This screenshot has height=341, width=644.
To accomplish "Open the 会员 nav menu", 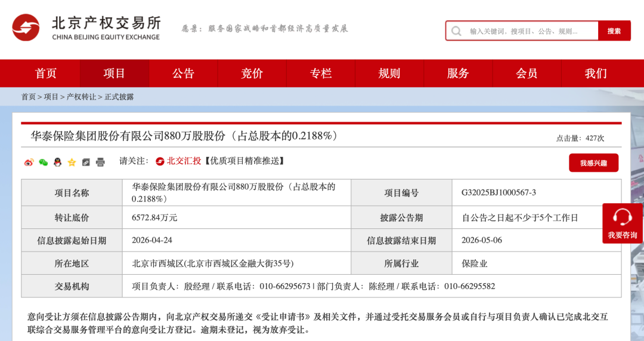I will [x=527, y=73].
